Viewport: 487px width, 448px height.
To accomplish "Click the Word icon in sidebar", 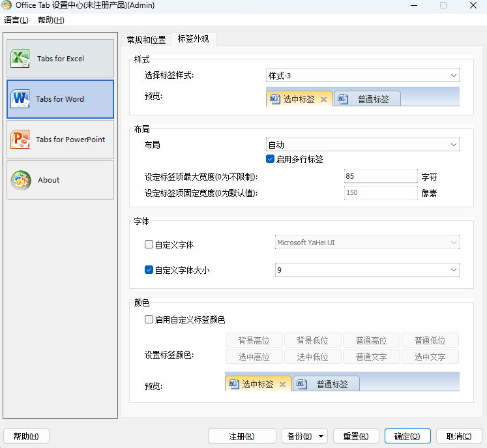I will click(x=20, y=99).
